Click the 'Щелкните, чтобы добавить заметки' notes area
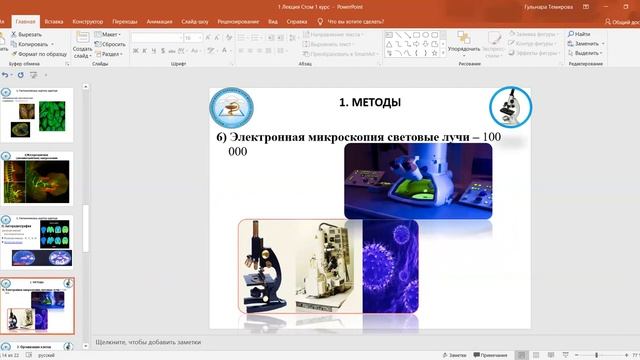The height and width of the screenshot is (360, 640). [148, 342]
